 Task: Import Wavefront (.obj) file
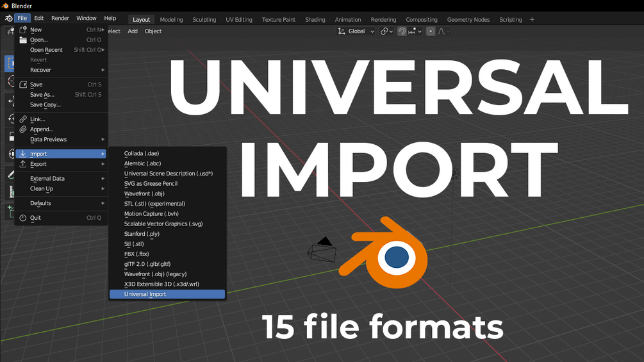pyautogui.click(x=167, y=193)
